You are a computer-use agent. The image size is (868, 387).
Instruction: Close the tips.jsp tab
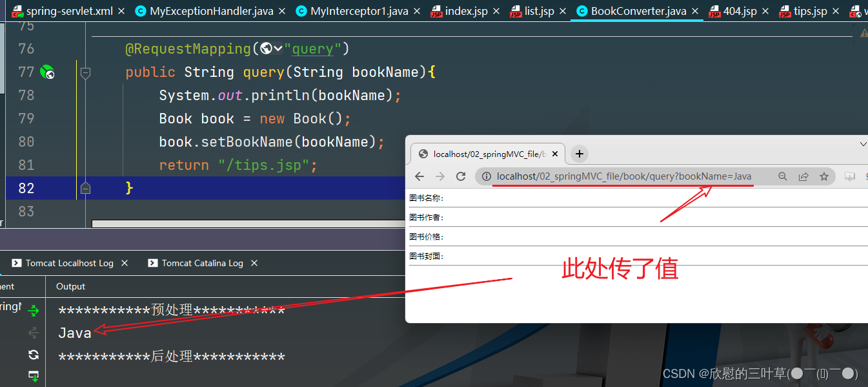(836, 12)
